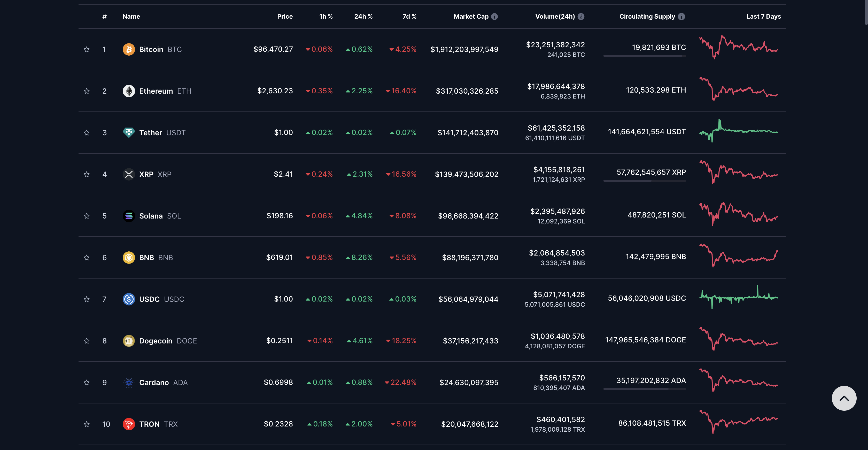
Task: Star Bitcoin to add to watchlist
Action: coord(87,49)
